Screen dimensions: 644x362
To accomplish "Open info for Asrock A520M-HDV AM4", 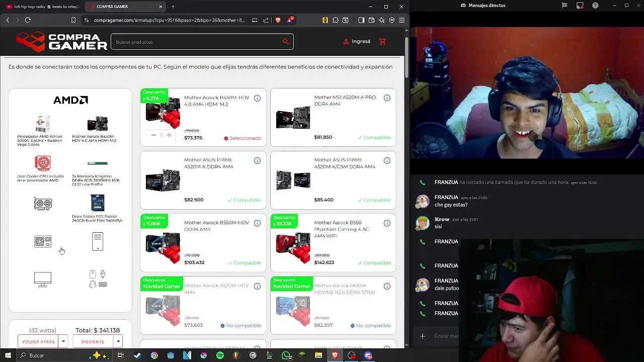I will [x=257, y=286].
